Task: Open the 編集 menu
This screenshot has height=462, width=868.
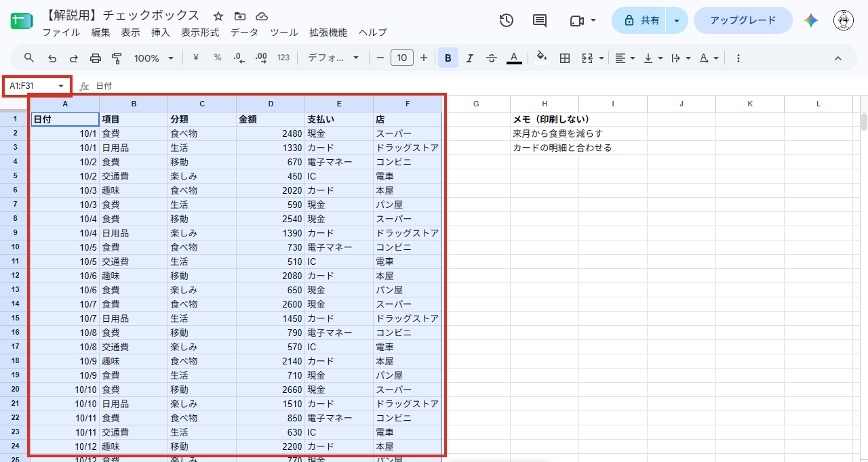Action: tap(100, 32)
